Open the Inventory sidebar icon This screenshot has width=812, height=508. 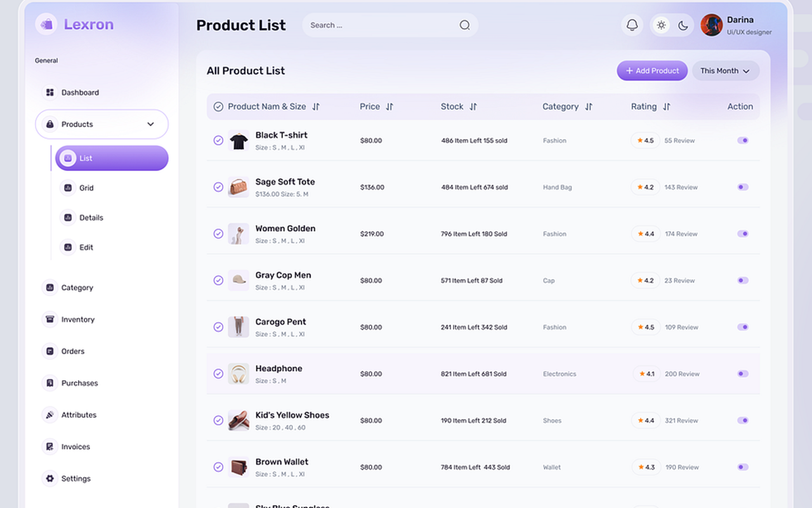[49, 319]
